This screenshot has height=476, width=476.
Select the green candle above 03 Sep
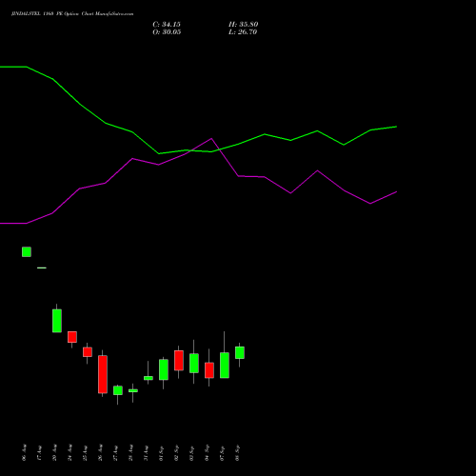[x=194, y=363]
